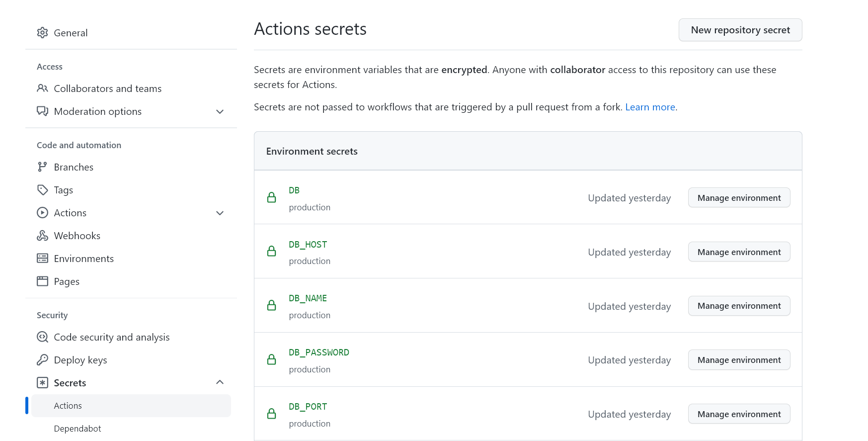
Task: Click the General gear icon
Action: (x=43, y=33)
